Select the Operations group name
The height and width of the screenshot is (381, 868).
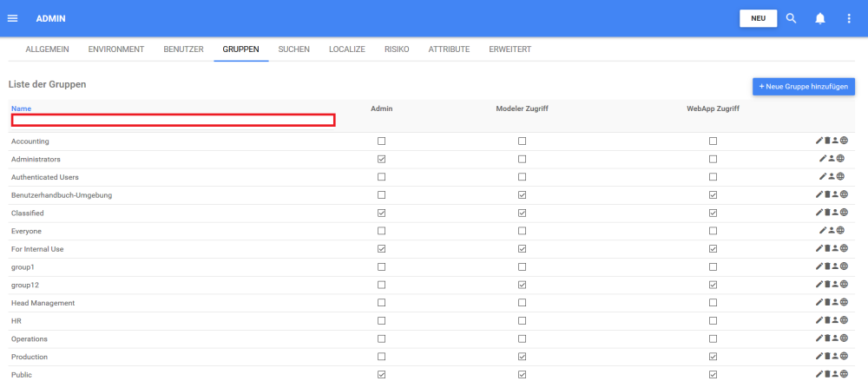coord(30,338)
